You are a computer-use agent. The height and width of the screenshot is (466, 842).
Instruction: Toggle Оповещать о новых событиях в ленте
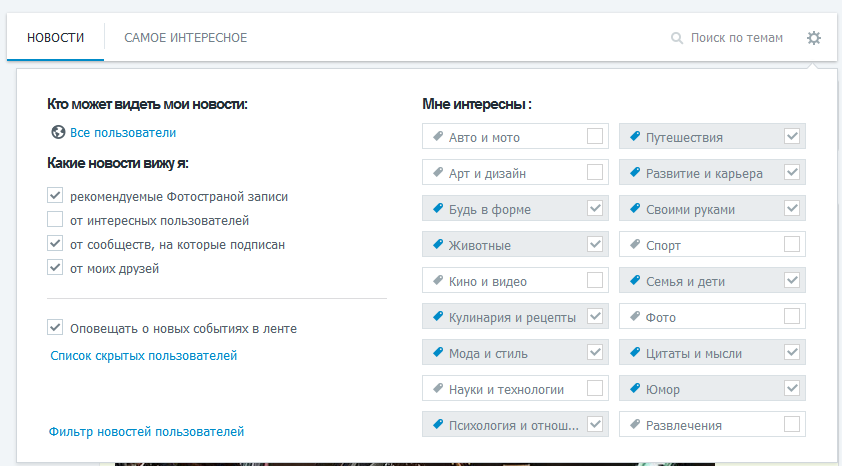click(x=55, y=327)
